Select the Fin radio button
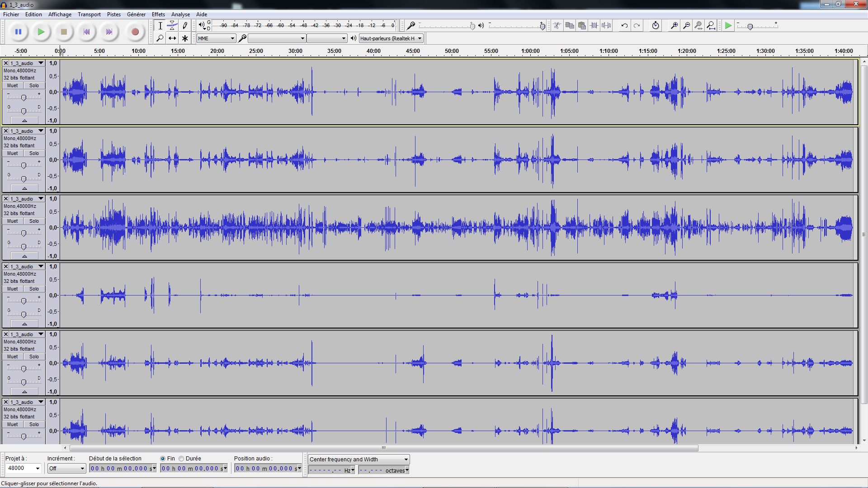 click(x=163, y=459)
